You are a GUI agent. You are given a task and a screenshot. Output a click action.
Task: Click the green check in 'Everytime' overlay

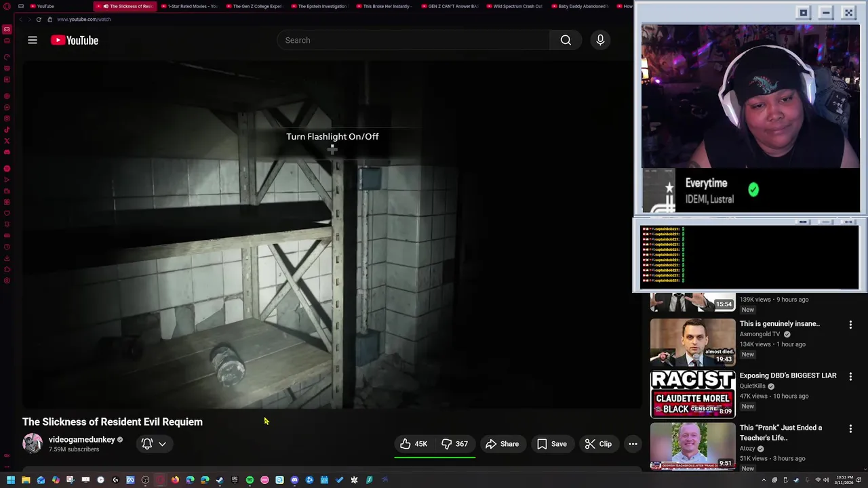(x=753, y=190)
